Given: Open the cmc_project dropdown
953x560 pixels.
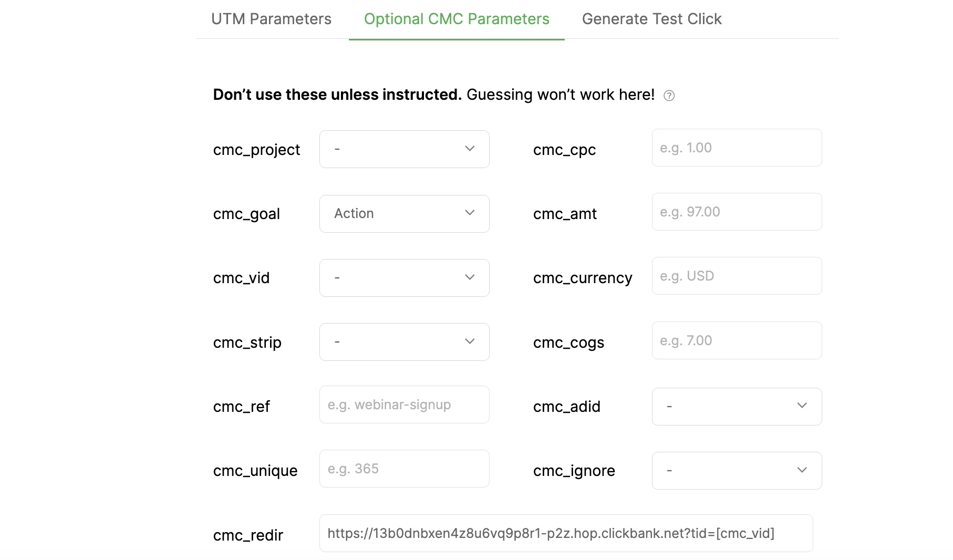Looking at the screenshot, I should (x=403, y=149).
